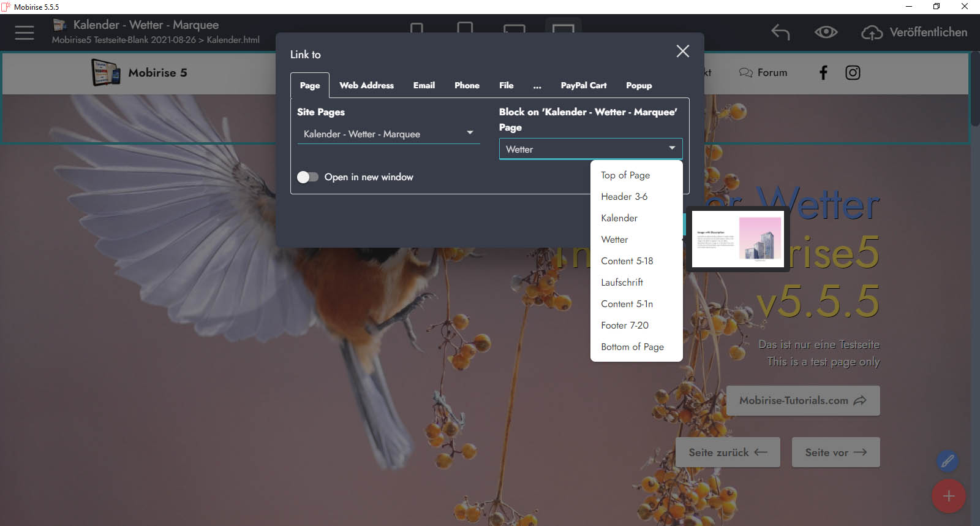Select Wetter block in the list

[x=636, y=240]
